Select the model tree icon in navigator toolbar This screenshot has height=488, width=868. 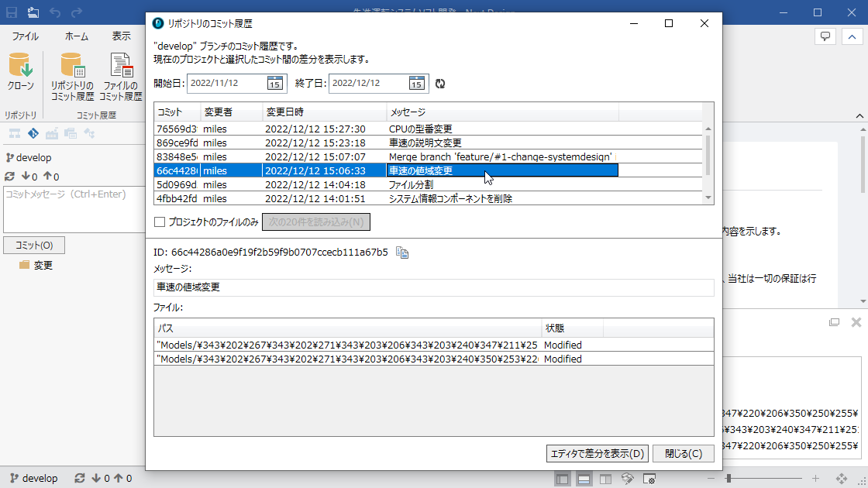15,133
